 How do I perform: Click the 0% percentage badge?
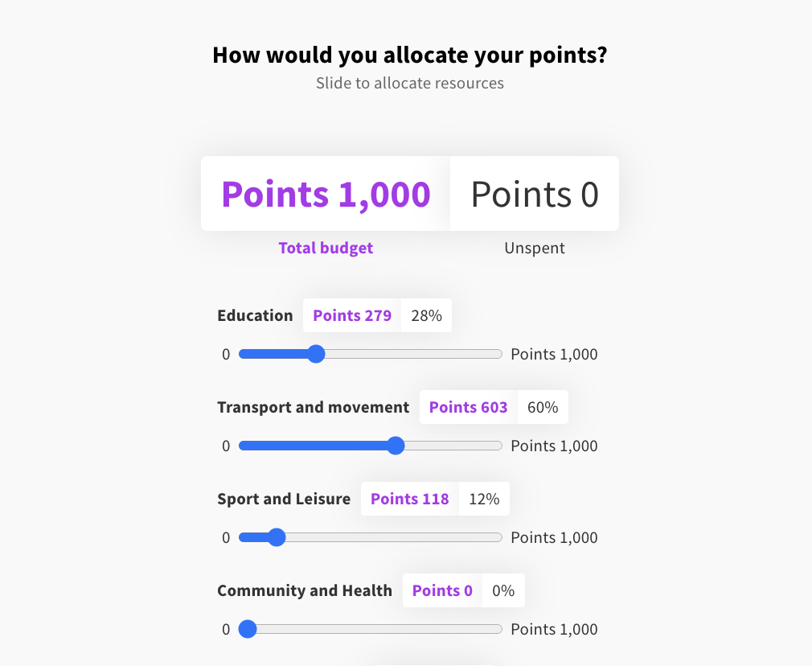(x=503, y=590)
